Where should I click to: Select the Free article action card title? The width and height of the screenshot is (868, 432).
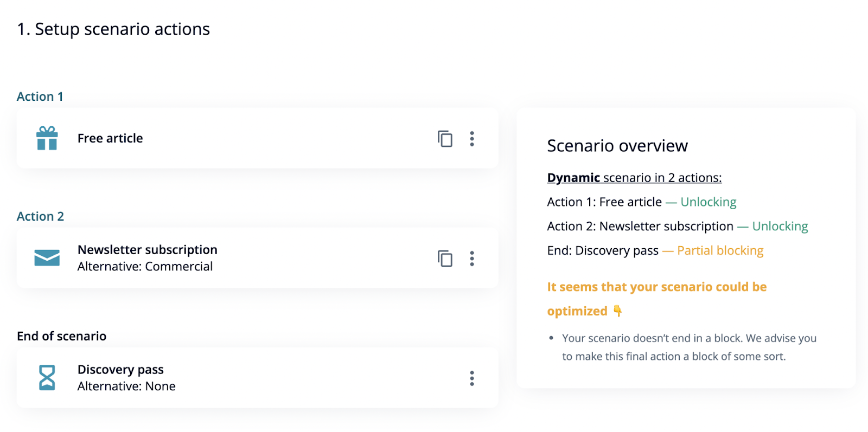click(x=110, y=138)
